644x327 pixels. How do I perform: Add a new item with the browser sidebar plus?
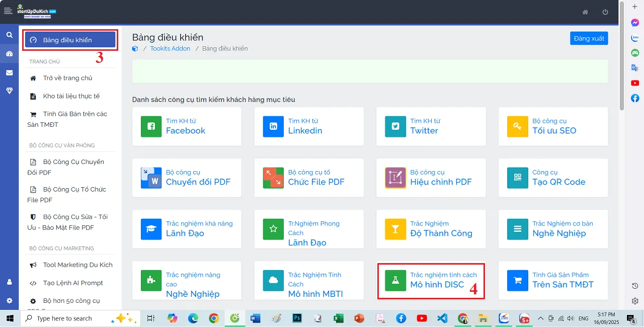click(x=635, y=6)
